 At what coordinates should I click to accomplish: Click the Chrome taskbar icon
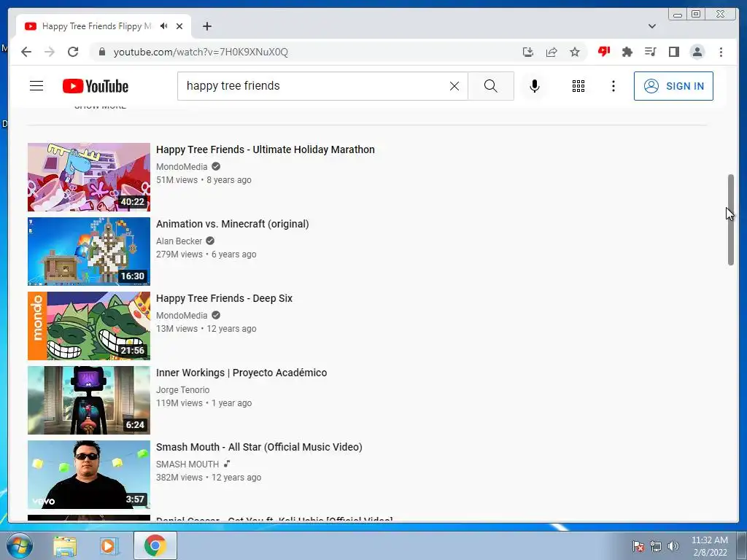[155, 545]
